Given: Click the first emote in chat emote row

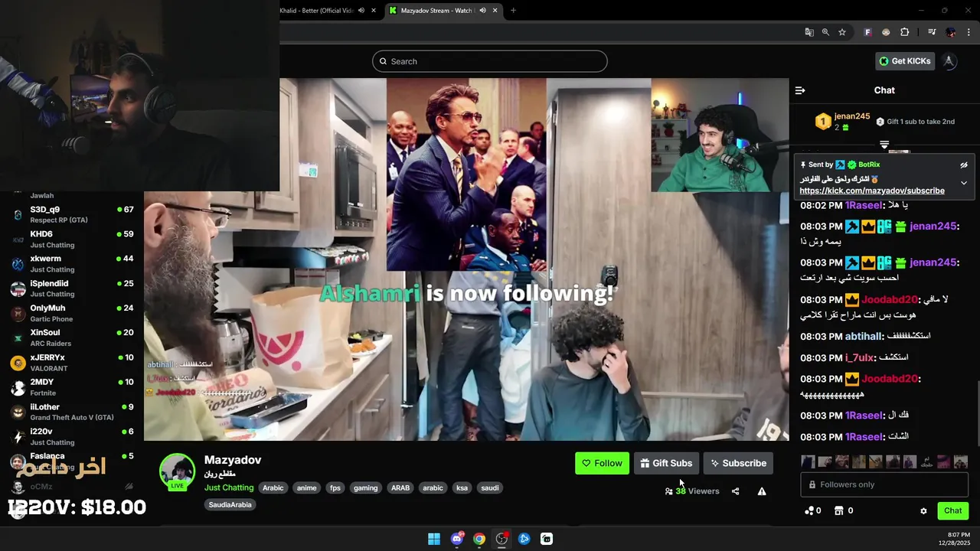Looking at the screenshot, I should pos(808,462).
